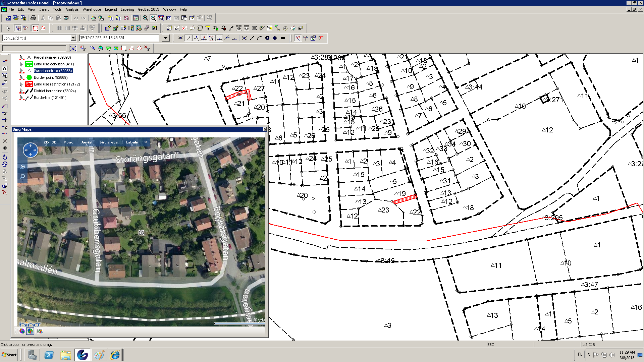The width and height of the screenshot is (644, 362).
Task: Click red Land use restriction swatch
Action: (29, 84)
